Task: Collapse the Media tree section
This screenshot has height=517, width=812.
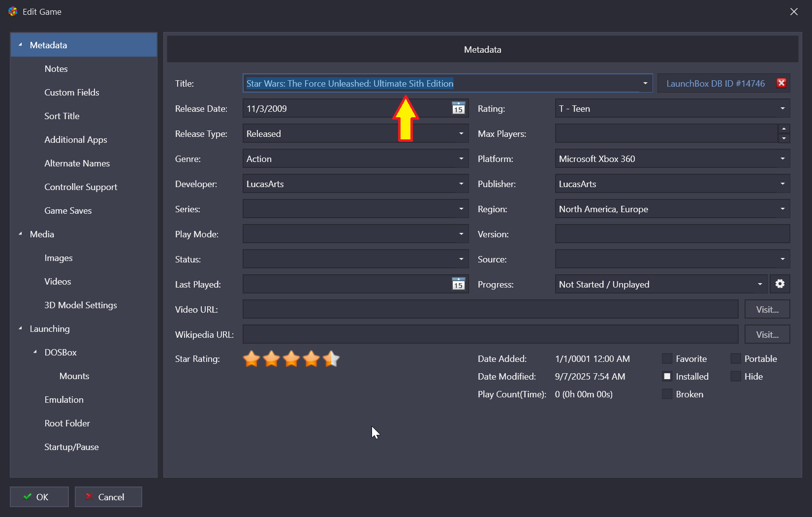Action: (20, 234)
